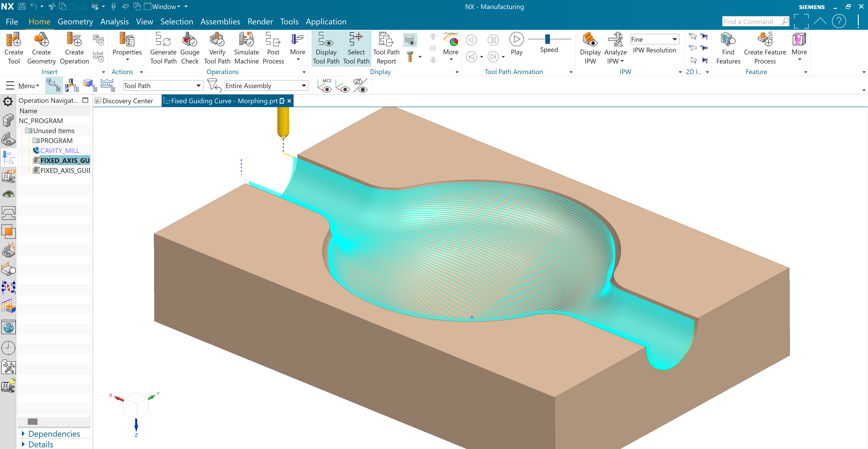Screen dimensions: 868x449
Task: Open the IPW Resolution Fine dropdown
Action: click(675, 39)
